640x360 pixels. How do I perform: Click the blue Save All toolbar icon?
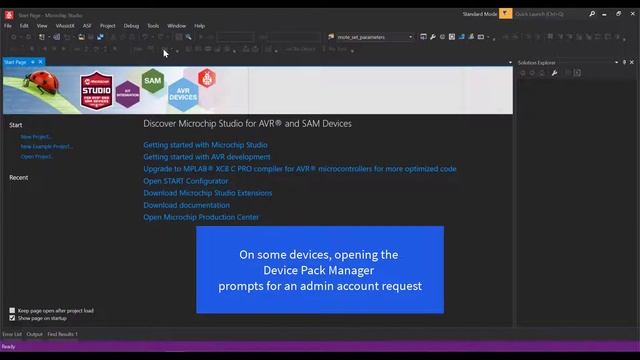(x=100, y=37)
